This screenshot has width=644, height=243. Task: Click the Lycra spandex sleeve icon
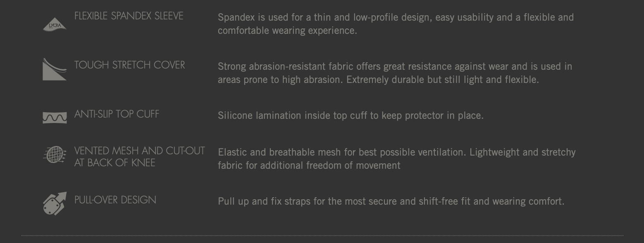(55, 24)
